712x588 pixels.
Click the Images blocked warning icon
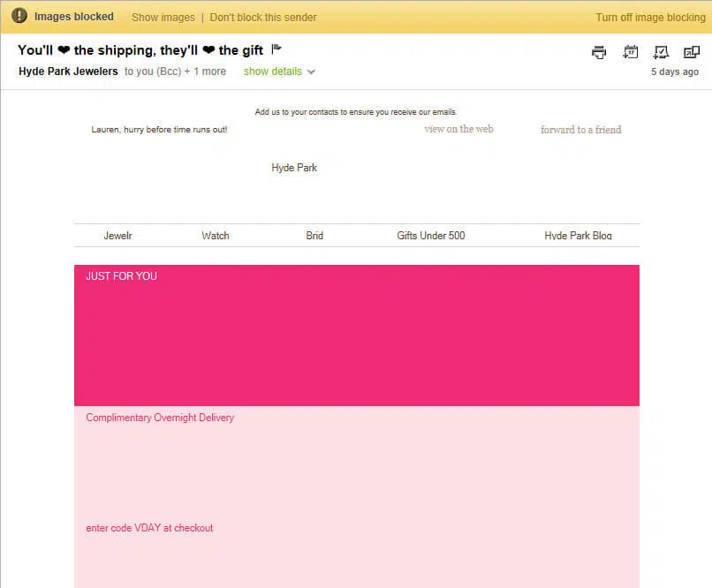tap(19, 17)
